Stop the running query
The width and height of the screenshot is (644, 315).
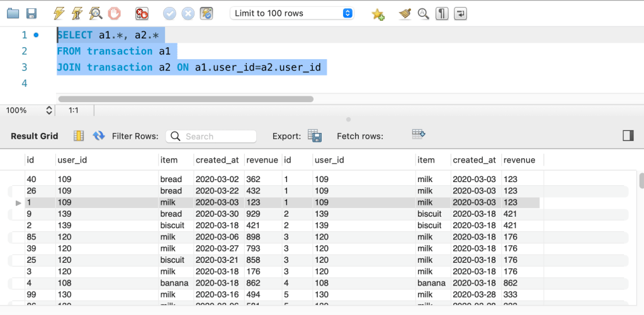point(114,13)
